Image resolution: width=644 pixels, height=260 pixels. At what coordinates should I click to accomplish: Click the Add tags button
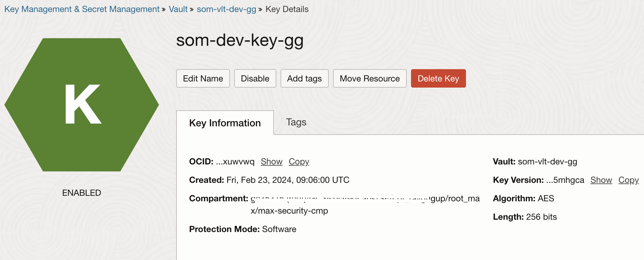tap(304, 79)
